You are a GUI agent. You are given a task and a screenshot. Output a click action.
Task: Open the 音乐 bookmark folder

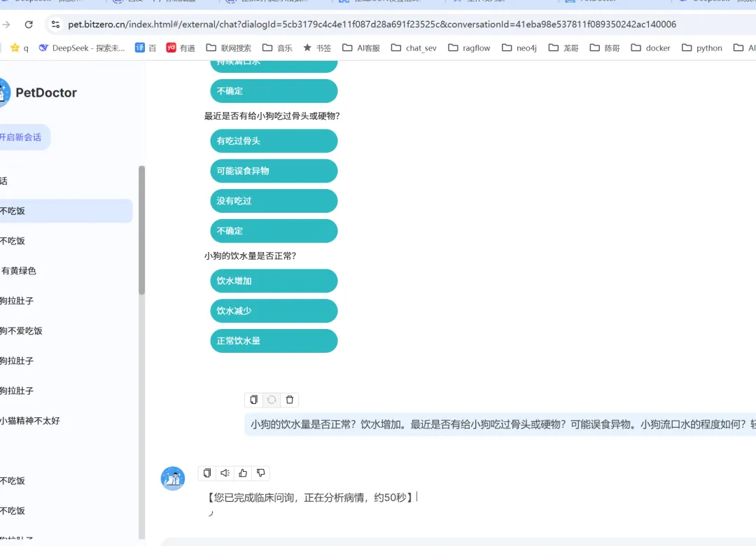(277, 48)
